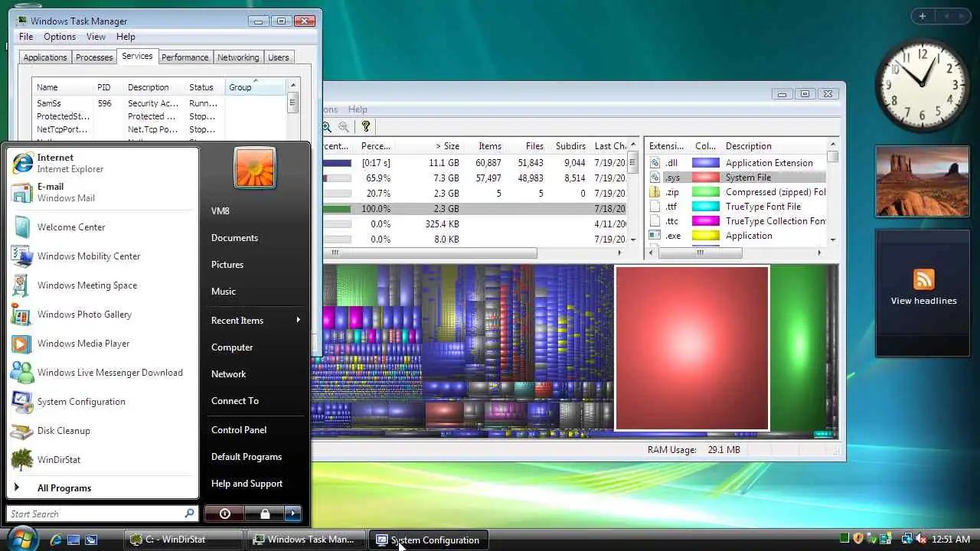This screenshot has width=980, height=551.
Task: Click the Start orb button
Action: point(22,539)
